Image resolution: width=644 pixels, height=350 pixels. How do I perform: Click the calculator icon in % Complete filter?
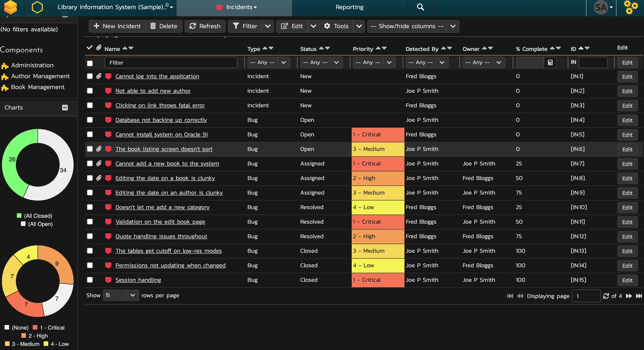[550, 62]
